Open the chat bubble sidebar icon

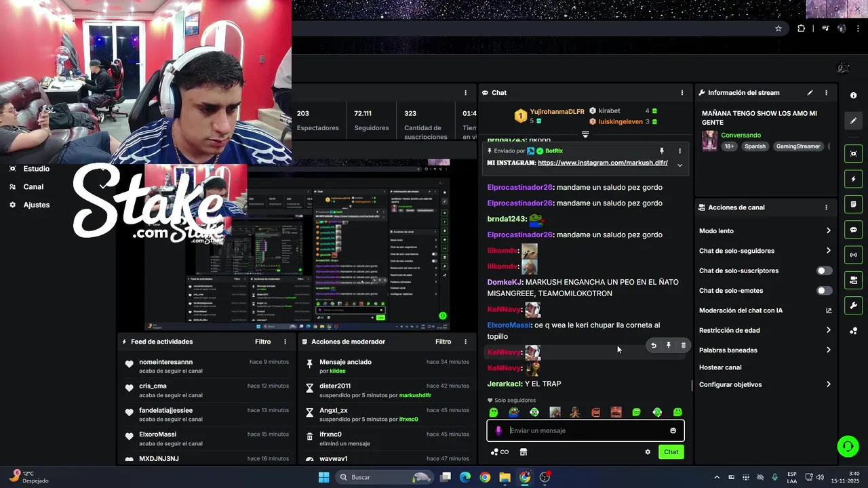(x=853, y=230)
